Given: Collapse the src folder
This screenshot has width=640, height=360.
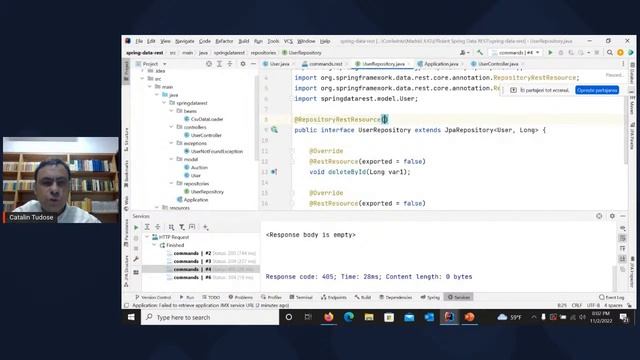Looking at the screenshot, I should pos(143,79).
